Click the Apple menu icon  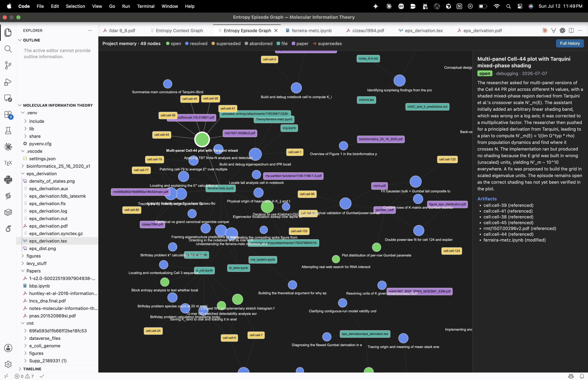click(x=9, y=6)
